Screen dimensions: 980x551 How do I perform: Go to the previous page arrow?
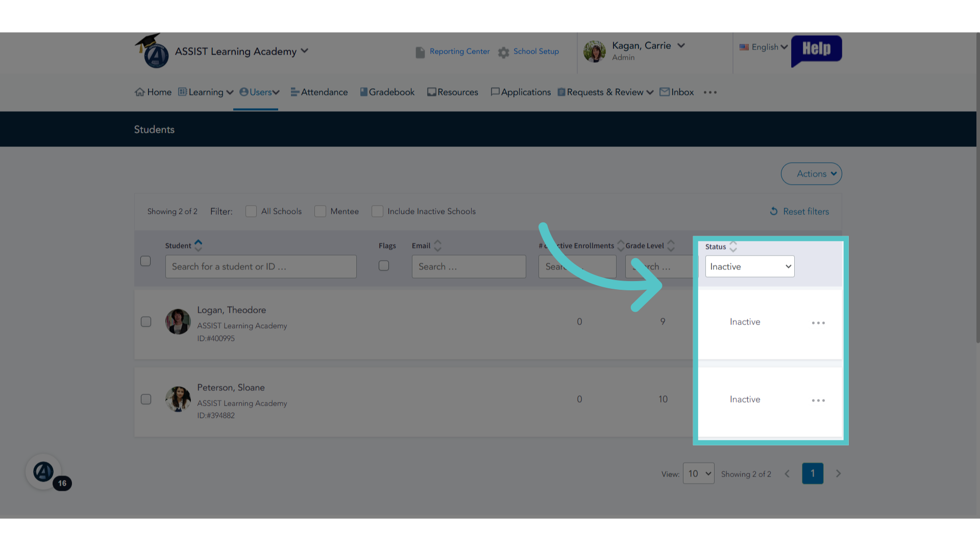point(787,474)
